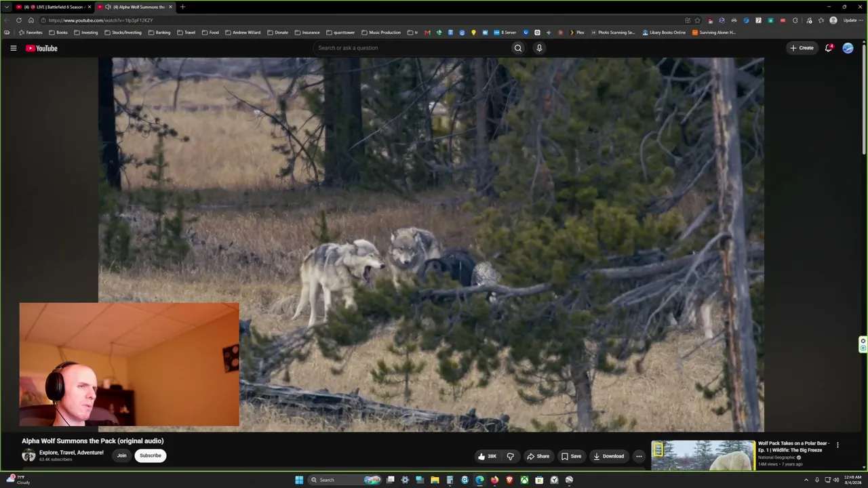The width and height of the screenshot is (868, 488).
Task: Open the Food bookmarks folder
Action: point(210,33)
